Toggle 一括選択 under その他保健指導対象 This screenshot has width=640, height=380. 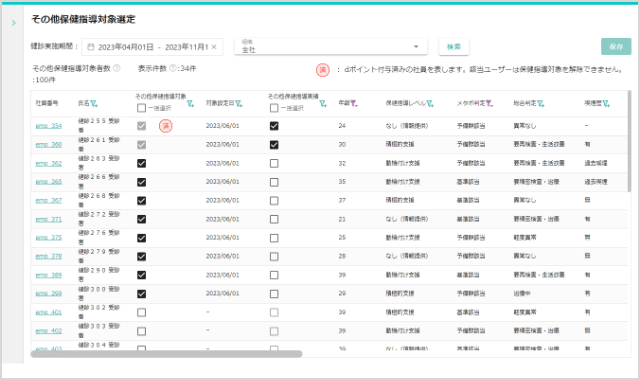point(141,108)
